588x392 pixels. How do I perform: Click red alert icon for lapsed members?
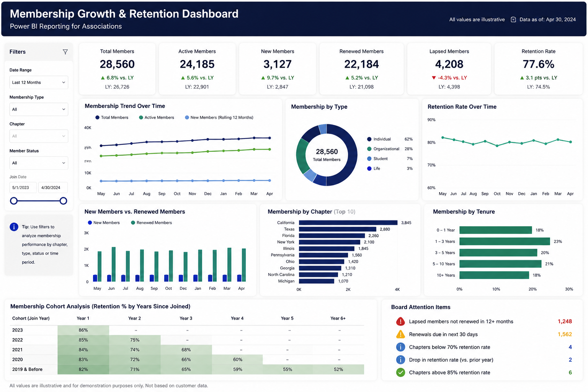pyautogui.click(x=400, y=322)
